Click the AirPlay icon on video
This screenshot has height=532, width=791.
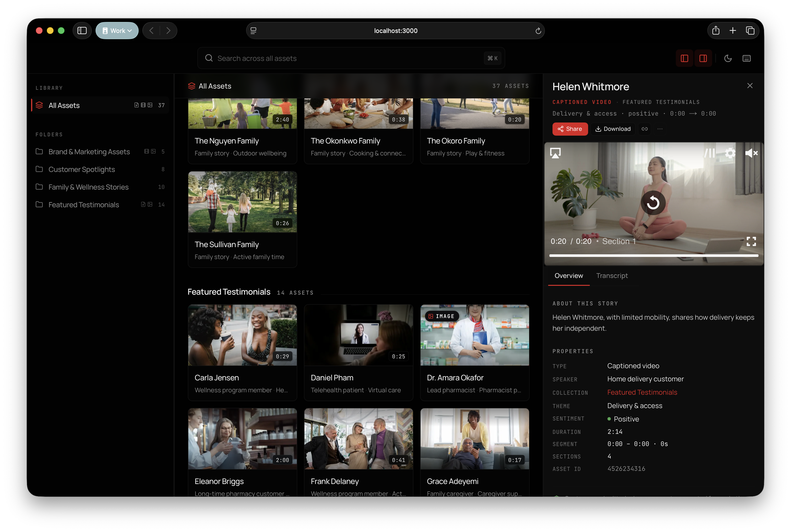coord(555,153)
